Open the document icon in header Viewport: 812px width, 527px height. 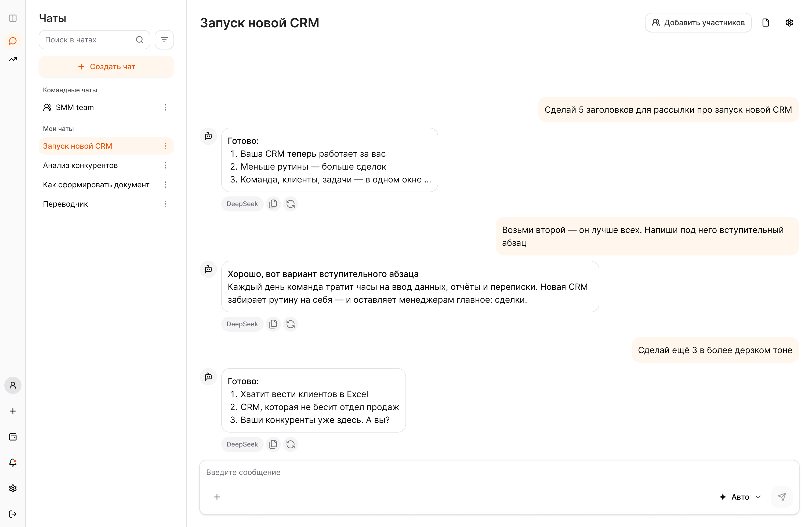[766, 23]
